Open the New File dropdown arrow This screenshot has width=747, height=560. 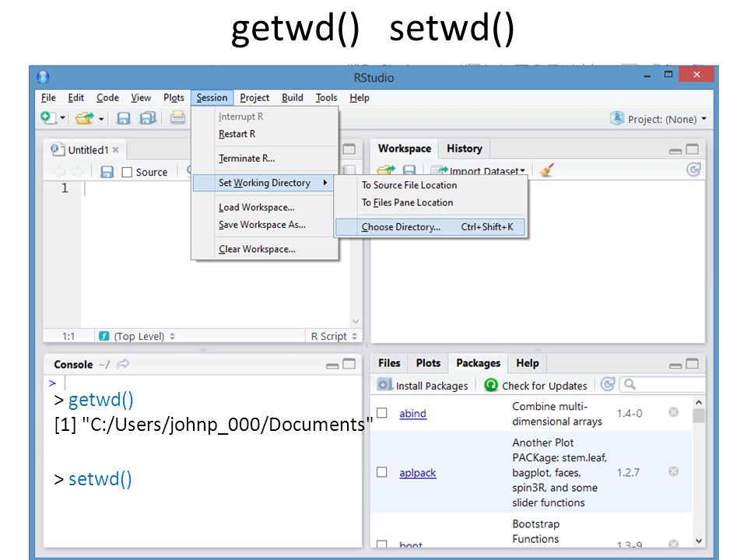(x=62, y=118)
